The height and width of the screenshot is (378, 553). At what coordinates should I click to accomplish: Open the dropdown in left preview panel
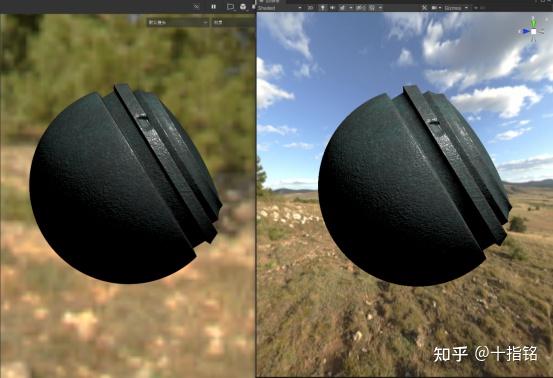(x=178, y=23)
